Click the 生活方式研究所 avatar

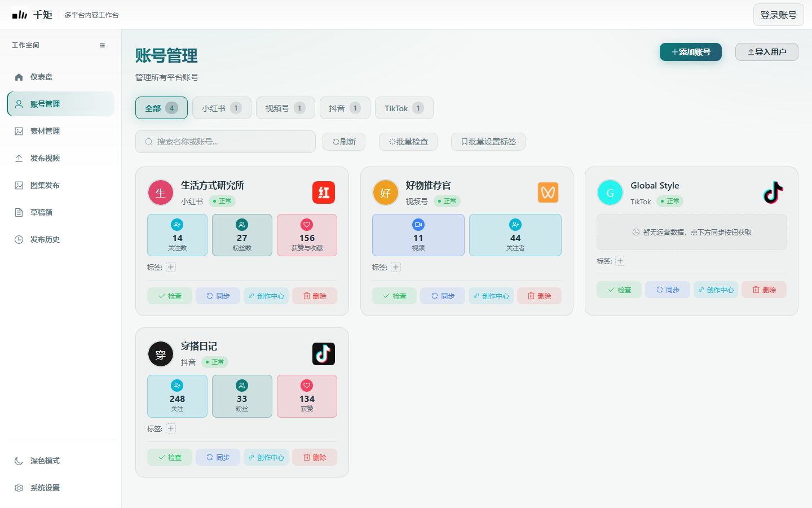point(161,193)
